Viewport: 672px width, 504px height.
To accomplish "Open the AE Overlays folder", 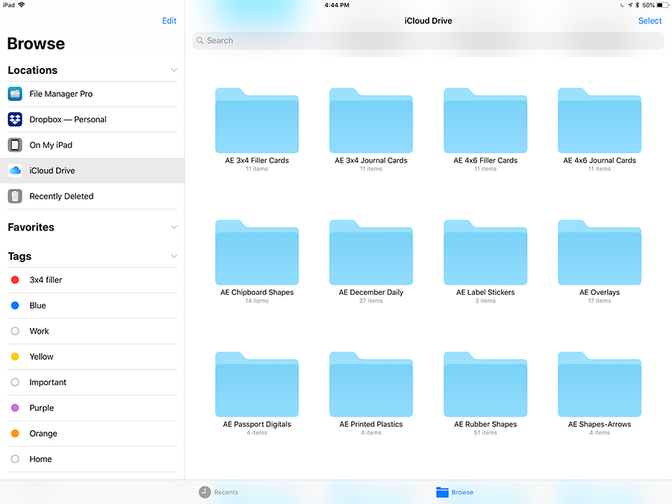I will (600, 252).
